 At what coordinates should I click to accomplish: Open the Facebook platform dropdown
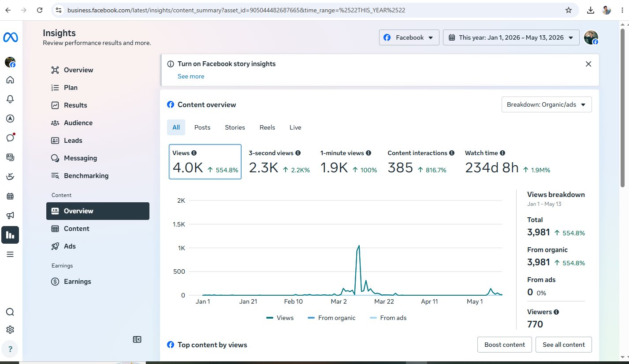coord(409,37)
